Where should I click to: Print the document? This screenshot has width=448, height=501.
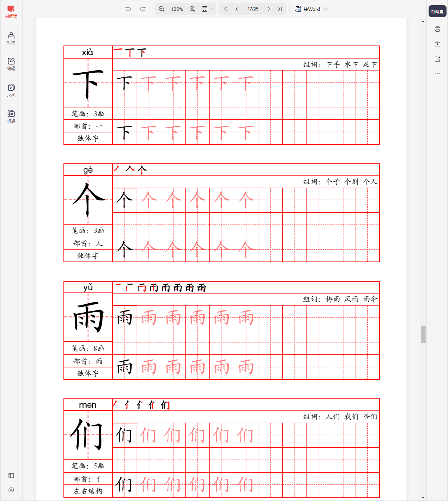[x=437, y=29]
